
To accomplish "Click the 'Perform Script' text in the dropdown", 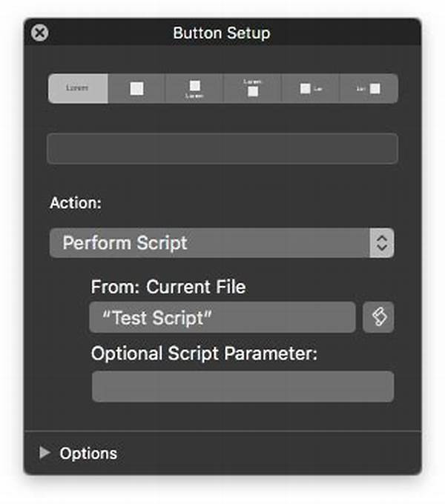I will click(x=125, y=243).
